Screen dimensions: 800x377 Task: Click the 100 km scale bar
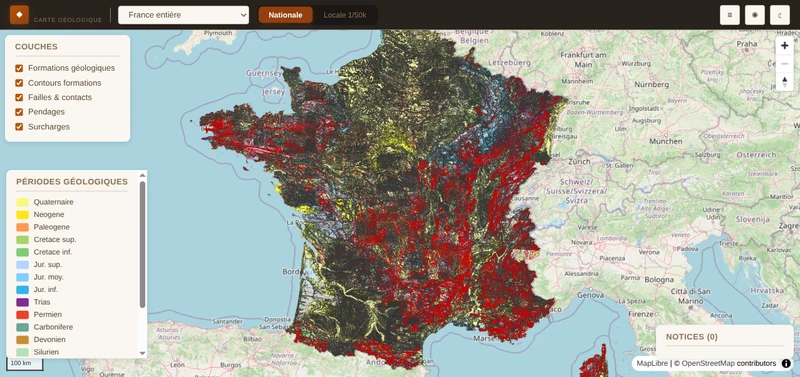pos(24,363)
